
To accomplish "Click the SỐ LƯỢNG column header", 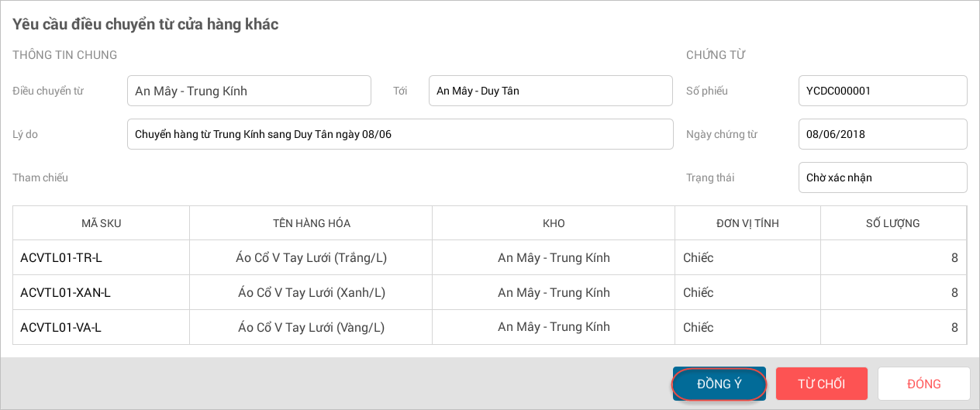I will pos(892,223).
